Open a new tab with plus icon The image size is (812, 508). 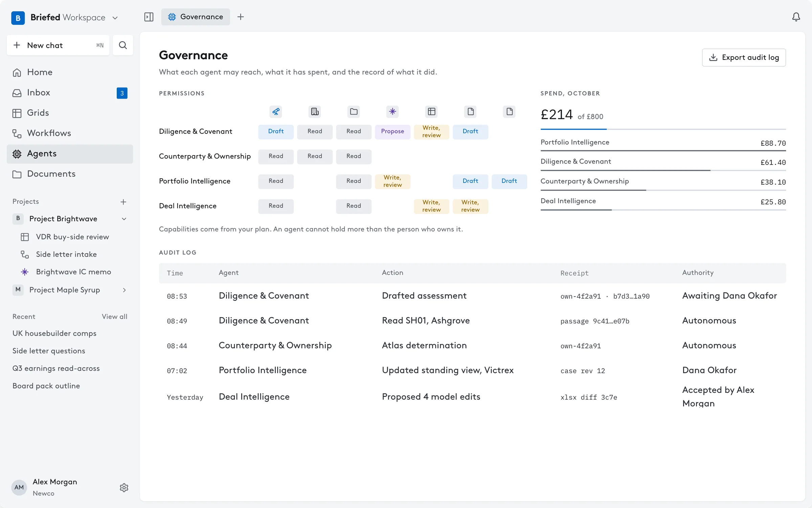pos(241,17)
